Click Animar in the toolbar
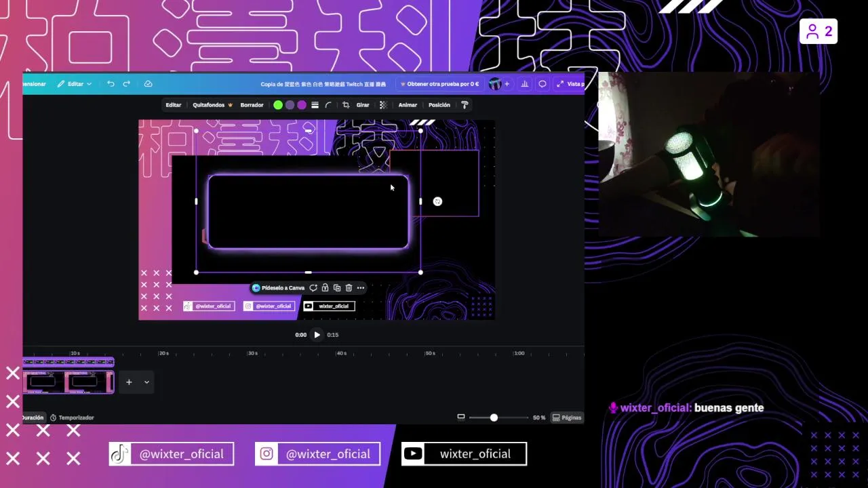This screenshot has width=868, height=488. click(408, 105)
